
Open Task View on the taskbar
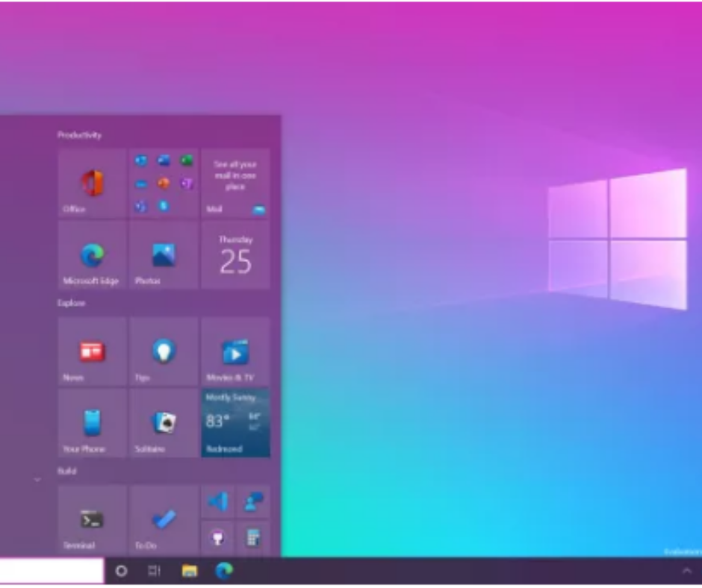(x=155, y=571)
